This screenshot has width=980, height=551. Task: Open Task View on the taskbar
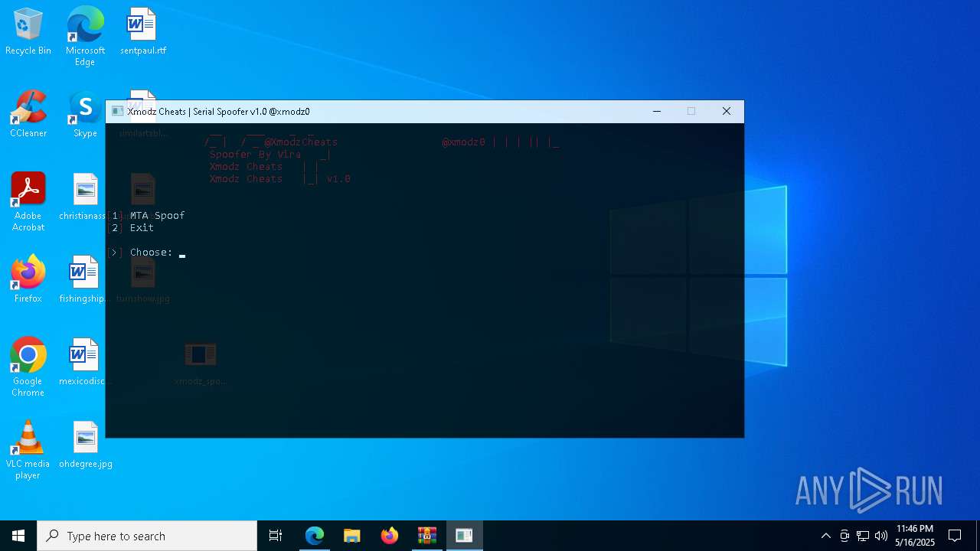[x=276, y=536]
